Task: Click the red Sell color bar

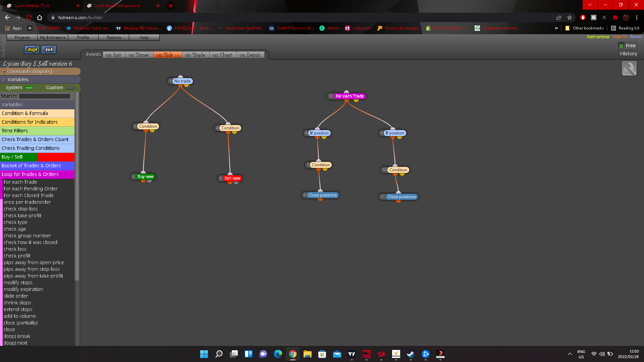Action: coord(56,157)
